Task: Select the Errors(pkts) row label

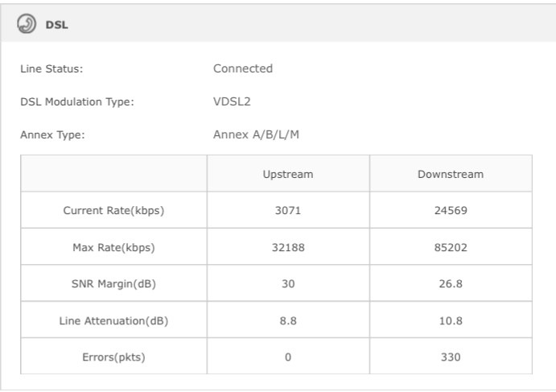Action: (113, 357)
